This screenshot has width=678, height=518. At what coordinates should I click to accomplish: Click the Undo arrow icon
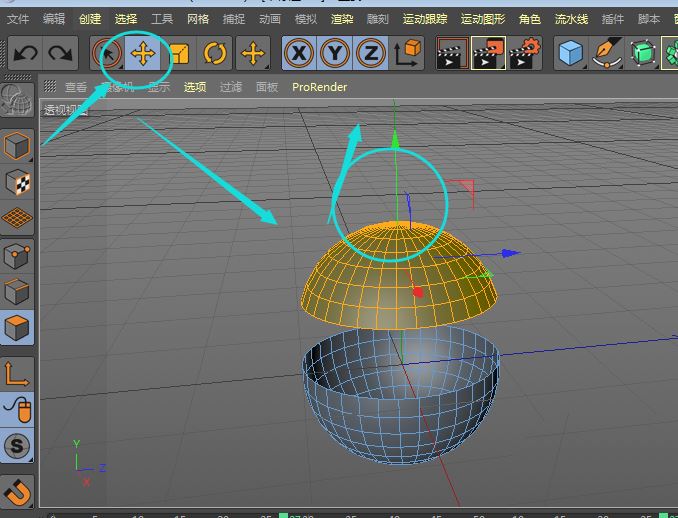[25, 54]
